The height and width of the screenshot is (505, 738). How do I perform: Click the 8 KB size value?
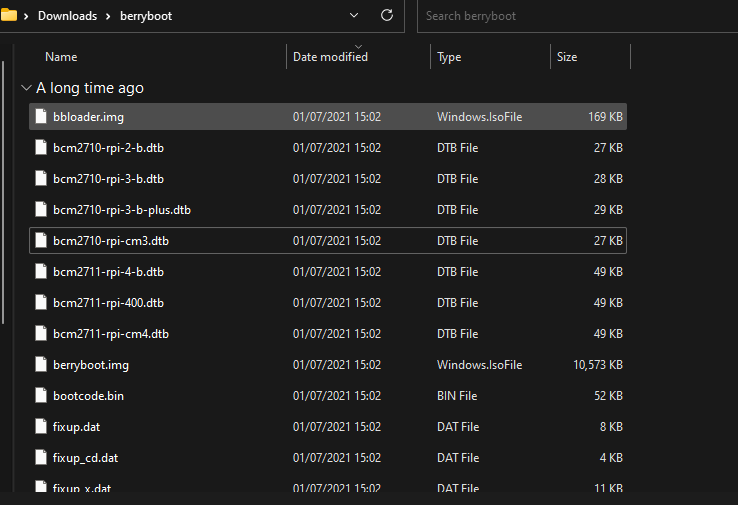pyautogui.click(x=611, y=427)
